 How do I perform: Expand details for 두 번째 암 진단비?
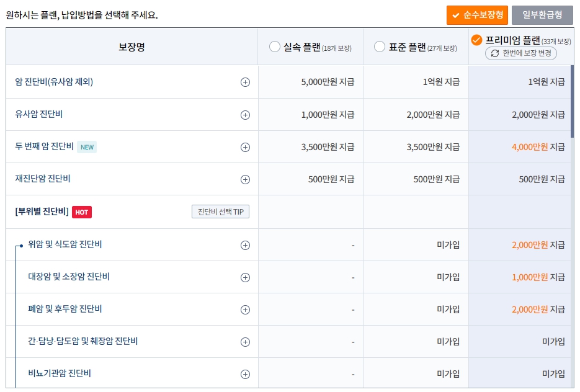[245, 147]
